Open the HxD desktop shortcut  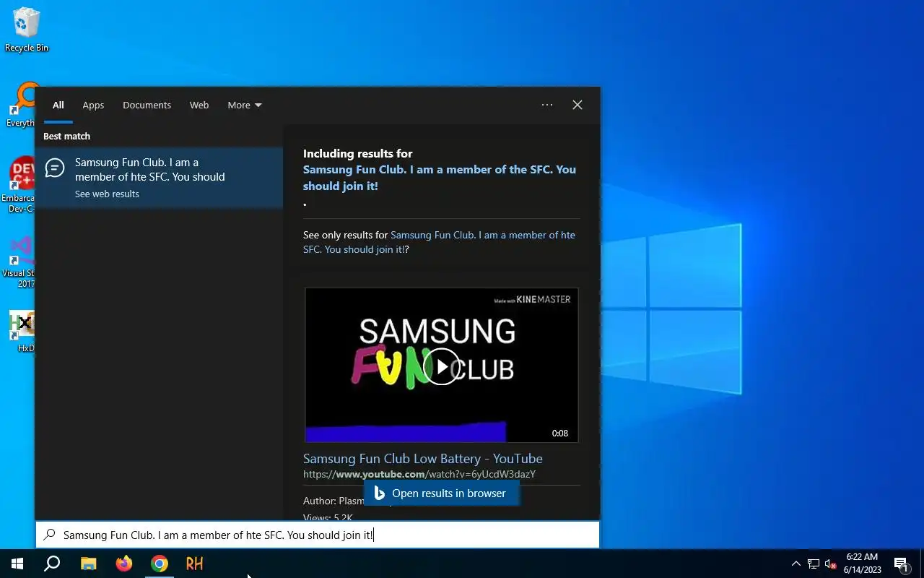[23, 332]
